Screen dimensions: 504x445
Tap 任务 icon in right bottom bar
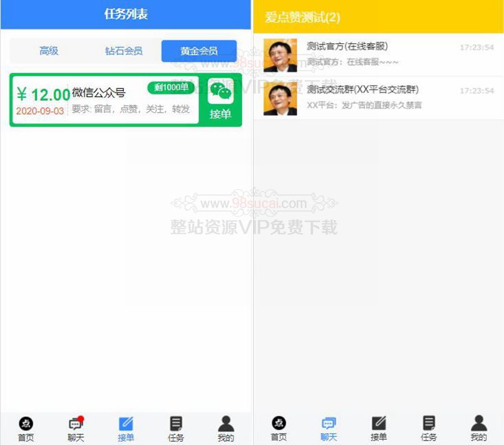tap(429, 423)
